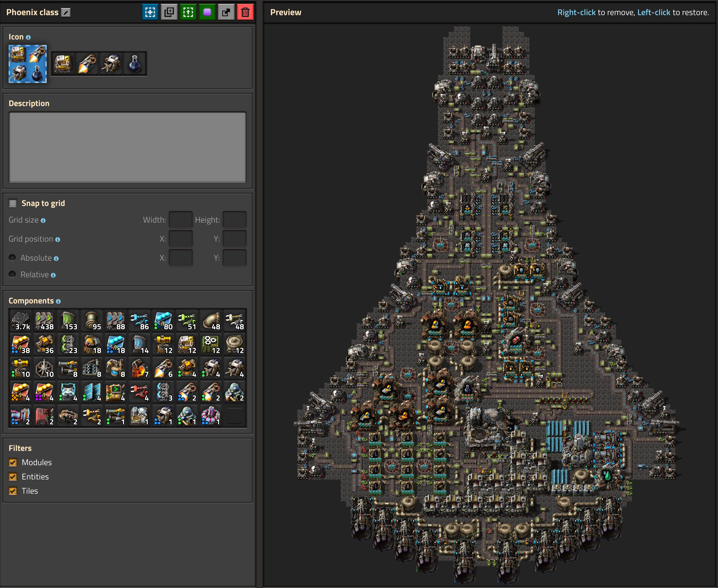The height and width of the screenshot is (588, 718).
Task: Click the Grid position Y field
Action: pyautogui.click(x=234, y=238)
